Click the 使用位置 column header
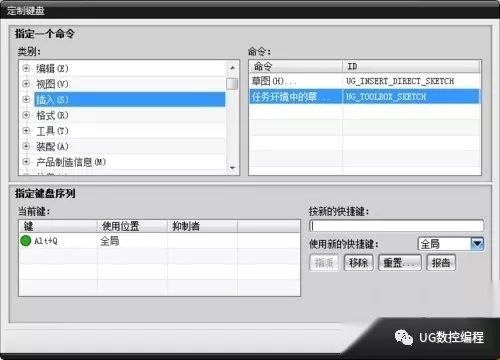This screenshot has height=360, width=500. (x=132, y=226)
